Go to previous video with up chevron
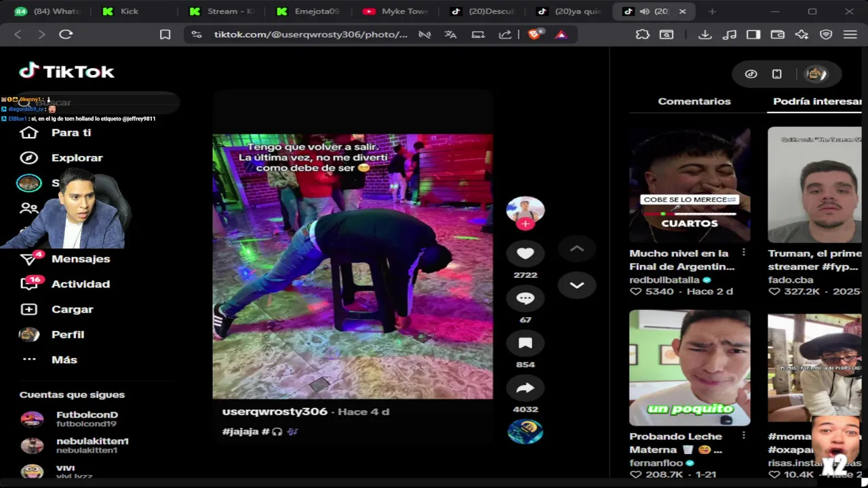Image resolution: width=868 pixels, height=488 pixels. pyautogui.click(x=577, y=249)
